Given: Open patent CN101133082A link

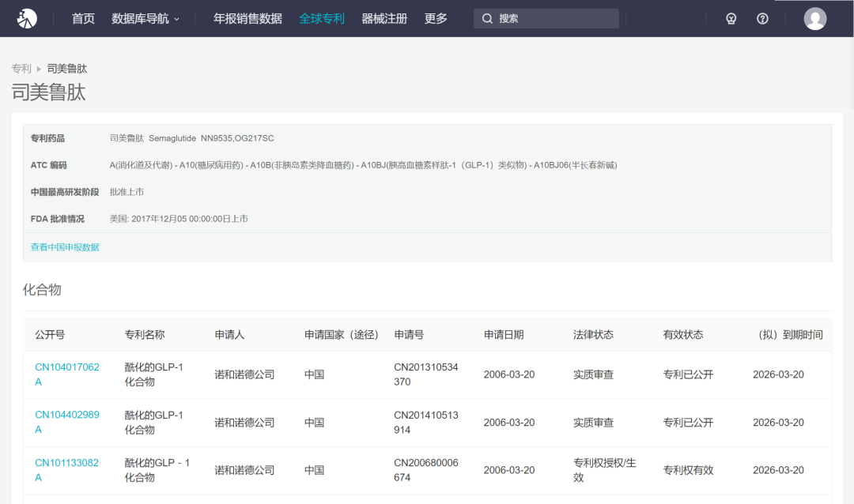Looking at the screenshot, I should coord(66,470).
